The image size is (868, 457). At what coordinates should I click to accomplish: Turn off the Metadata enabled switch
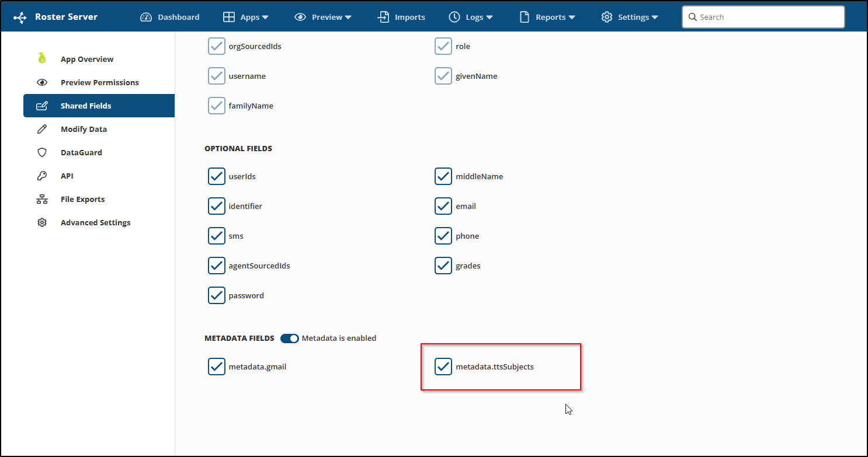pyautogui.click(x=289, y=339)
